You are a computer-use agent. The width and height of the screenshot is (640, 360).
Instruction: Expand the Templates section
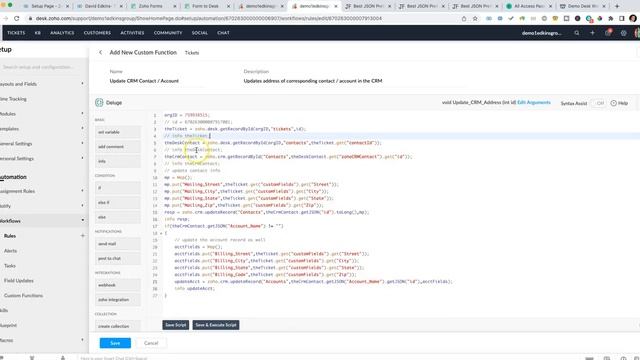click(82, 129)
